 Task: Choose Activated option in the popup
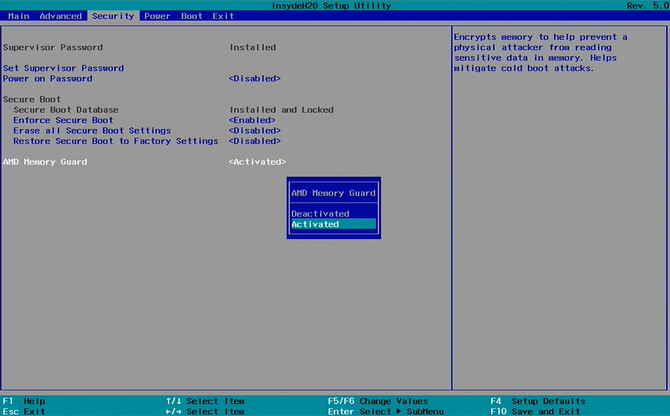[x=316, y=224]
